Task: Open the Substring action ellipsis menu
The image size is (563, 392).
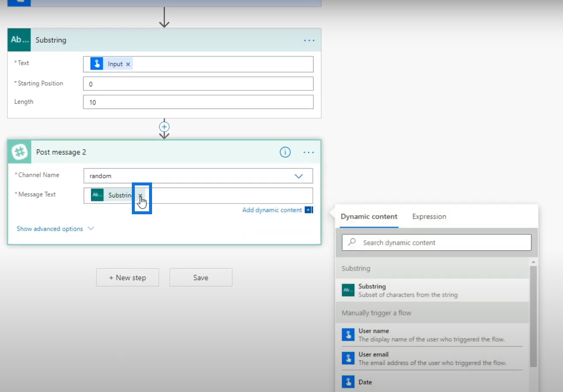Action: click(309, 40)
